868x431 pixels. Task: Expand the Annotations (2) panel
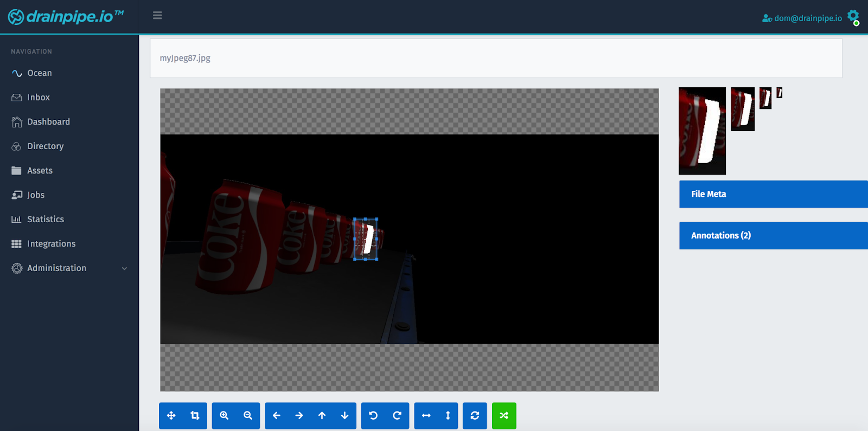[774, 236]
